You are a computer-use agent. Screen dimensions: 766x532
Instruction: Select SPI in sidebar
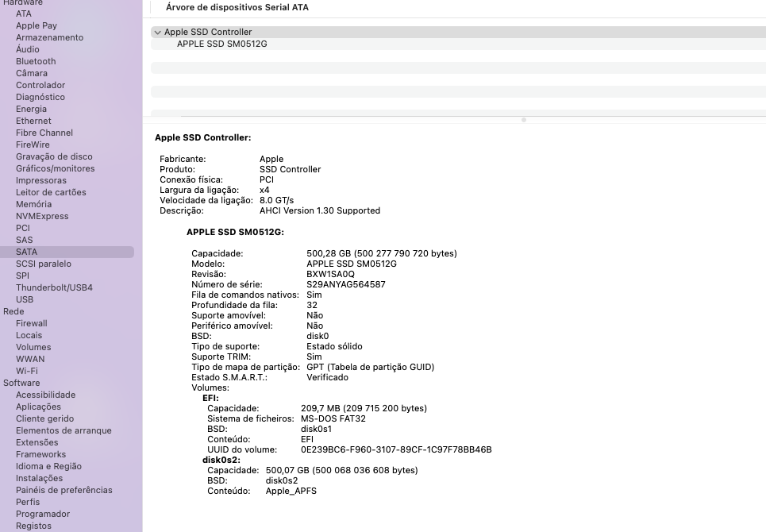tap(22, 276)
